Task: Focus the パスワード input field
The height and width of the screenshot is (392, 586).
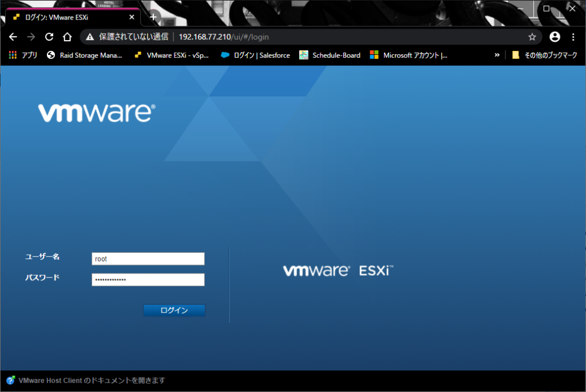Action: pyautogui.click(x=148, y=279)
